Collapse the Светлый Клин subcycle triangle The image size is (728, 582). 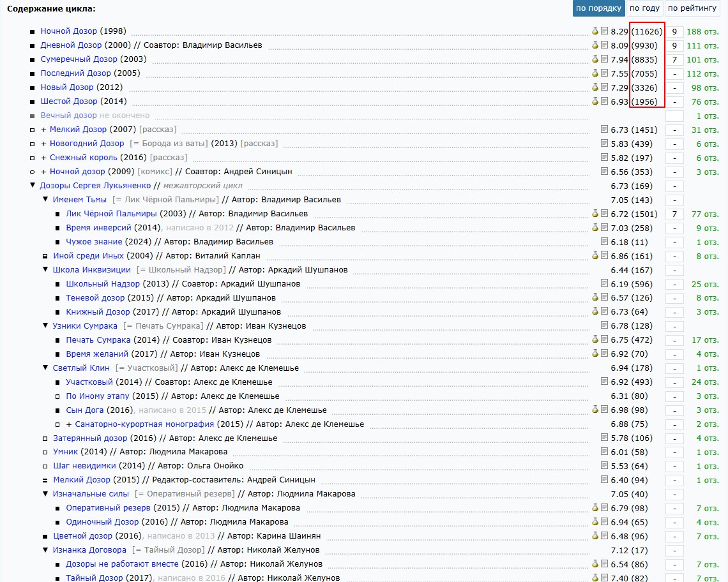pyautogui.click(x=45, y=368)
